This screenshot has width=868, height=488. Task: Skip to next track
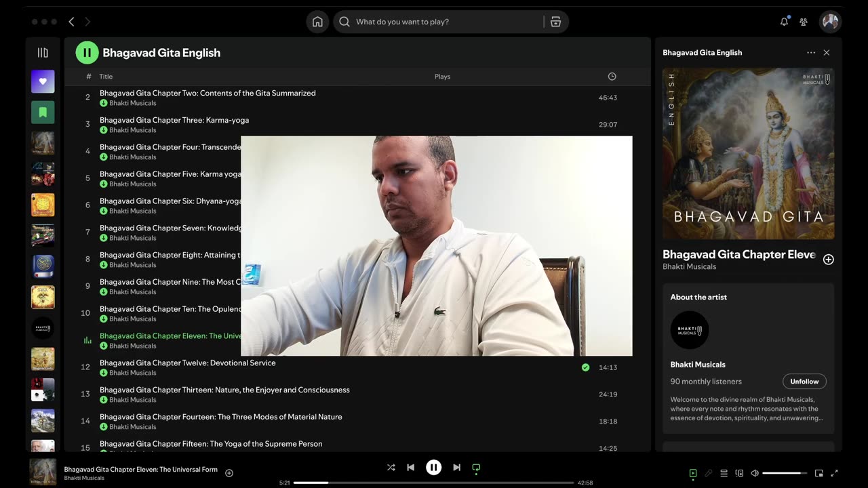click(456, 468)
